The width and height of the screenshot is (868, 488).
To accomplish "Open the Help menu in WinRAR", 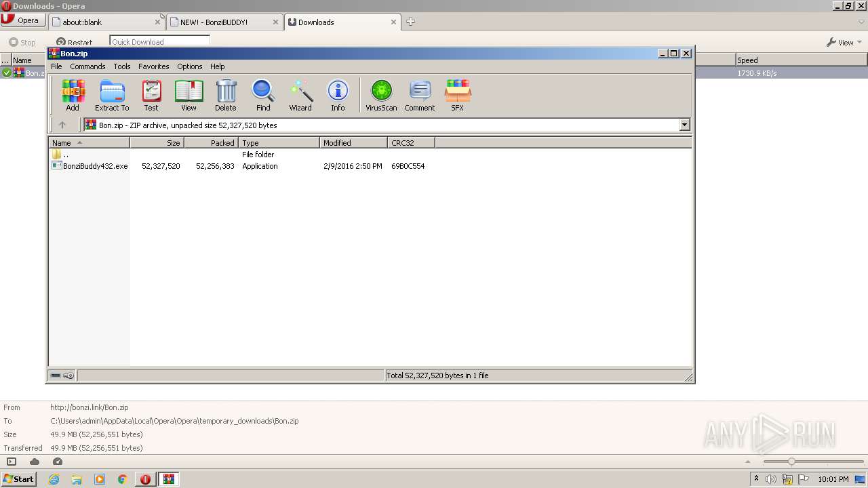I will [x=217, y=66].
